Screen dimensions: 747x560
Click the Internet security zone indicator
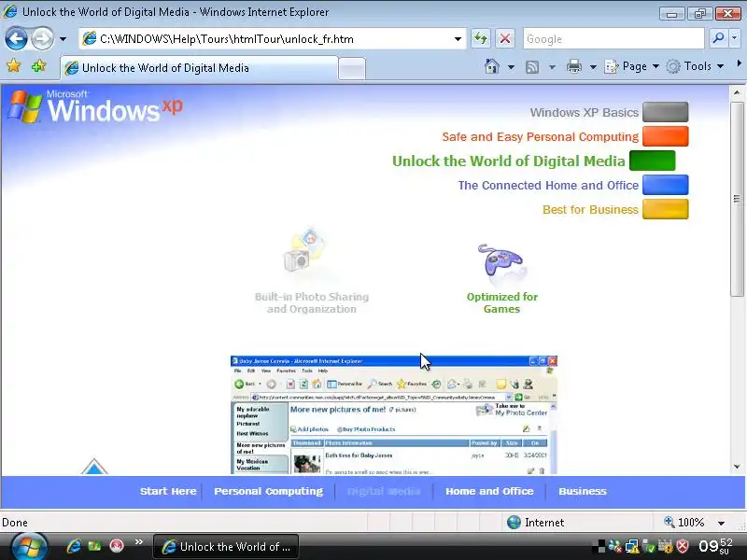coord(534,523)
